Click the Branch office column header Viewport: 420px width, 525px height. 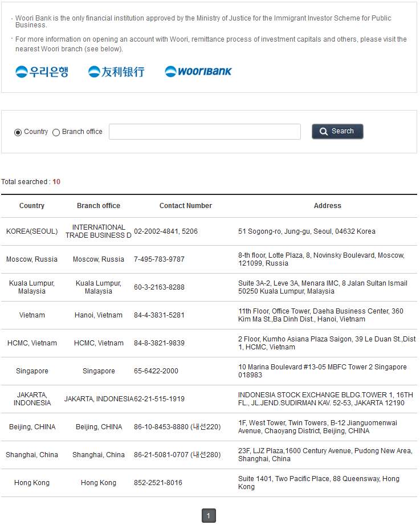pyautogui.click(x=99, y=206)
